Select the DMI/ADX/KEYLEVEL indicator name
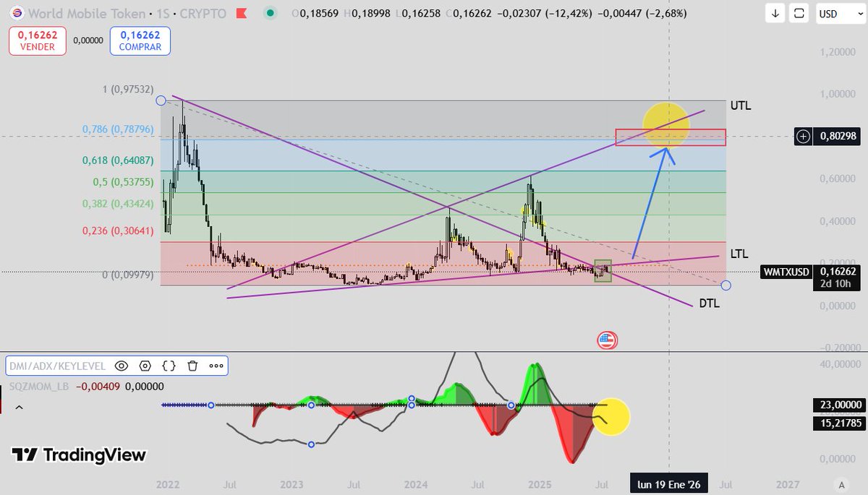The height and width of the screenshot is (495, 868). coord(57,366)
